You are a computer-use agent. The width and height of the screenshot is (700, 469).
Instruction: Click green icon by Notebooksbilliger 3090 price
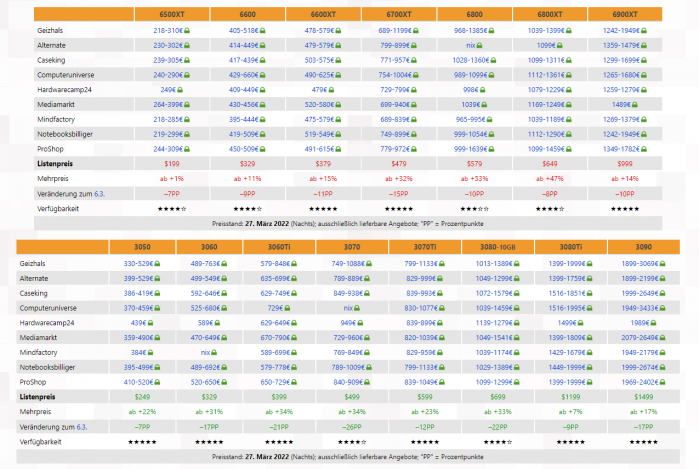coord(662,367)
